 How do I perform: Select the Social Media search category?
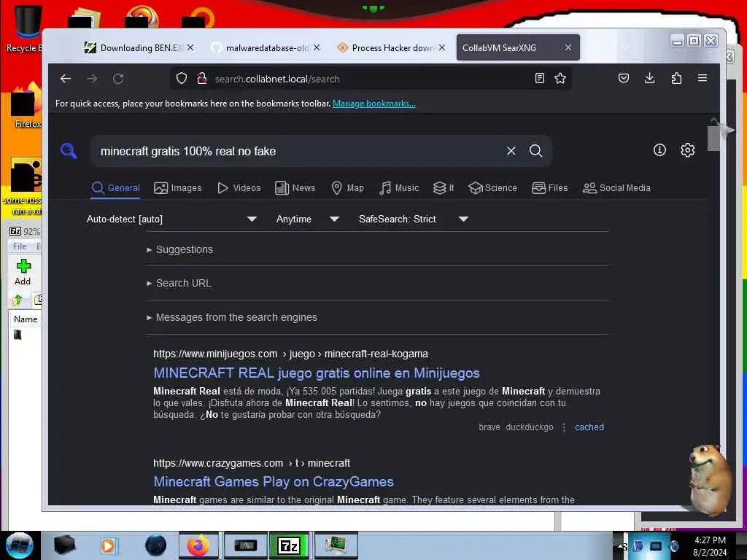[x=616, y=188]
